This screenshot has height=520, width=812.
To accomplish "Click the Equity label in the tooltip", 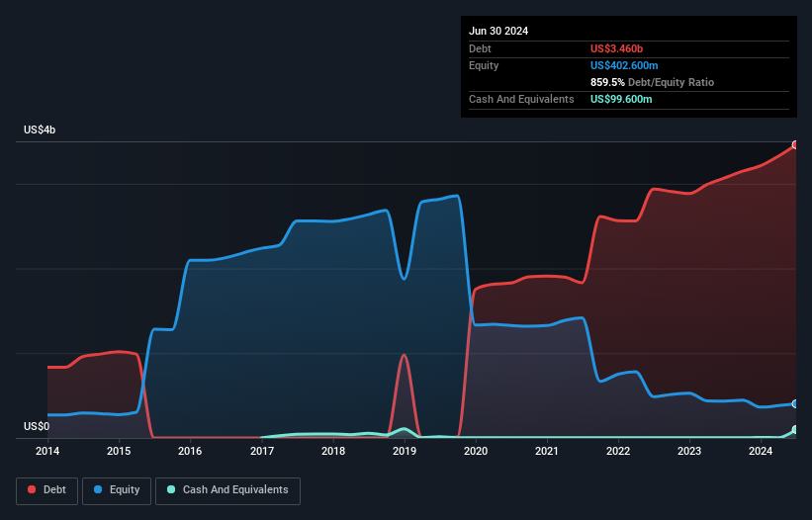I will pos(484,65).
